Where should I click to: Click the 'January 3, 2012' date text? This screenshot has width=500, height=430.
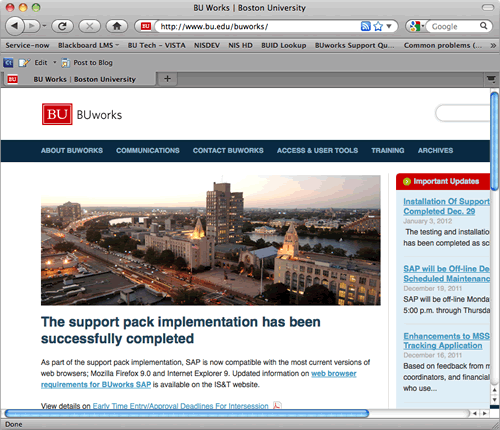[x=428, y=221]
